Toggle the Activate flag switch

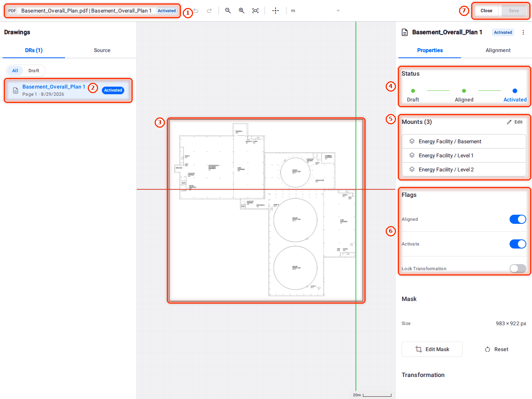tap(518, 244)
